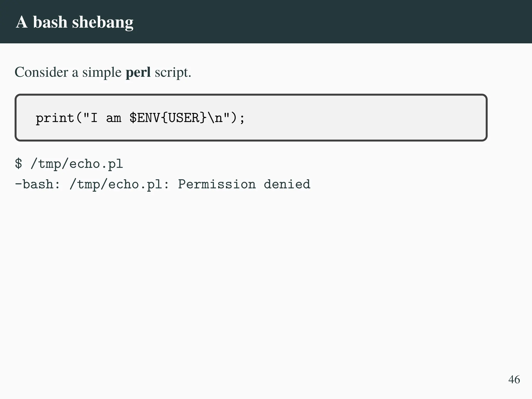
Task: Click the word "bash" in the title
Action: pos(50,22)
